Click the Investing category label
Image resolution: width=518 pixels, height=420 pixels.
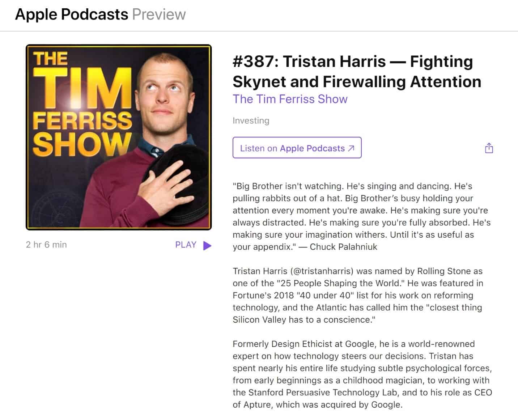251,120
